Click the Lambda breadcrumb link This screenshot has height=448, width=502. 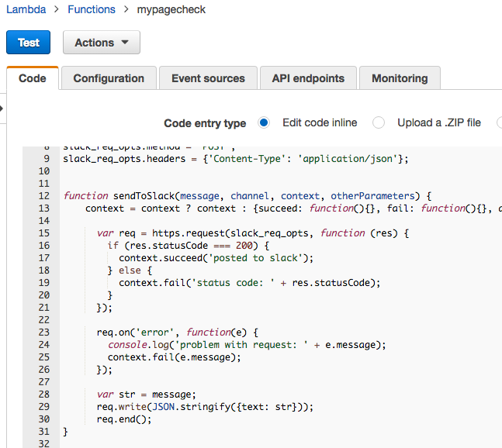click(x=26, y=9)
